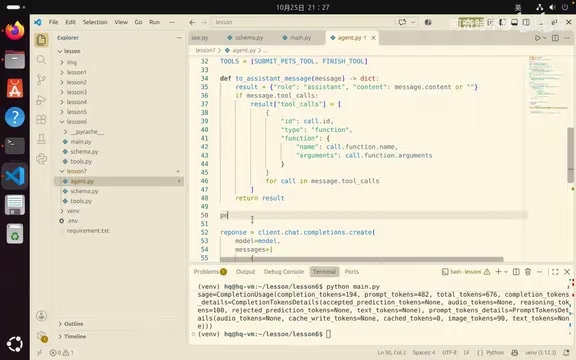This screenshot has width=576, height=360.
Task: Open the run button dropdown arrow
Action: click(545, 38)
